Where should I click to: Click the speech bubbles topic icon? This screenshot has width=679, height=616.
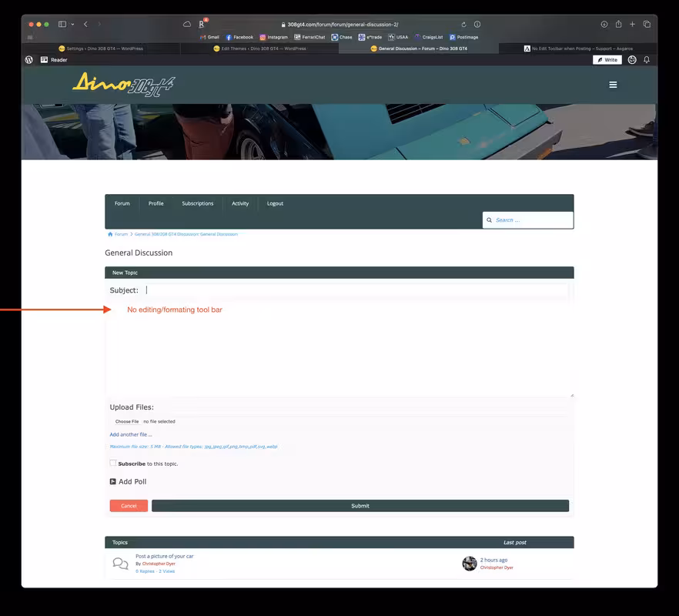coord(120,564)
